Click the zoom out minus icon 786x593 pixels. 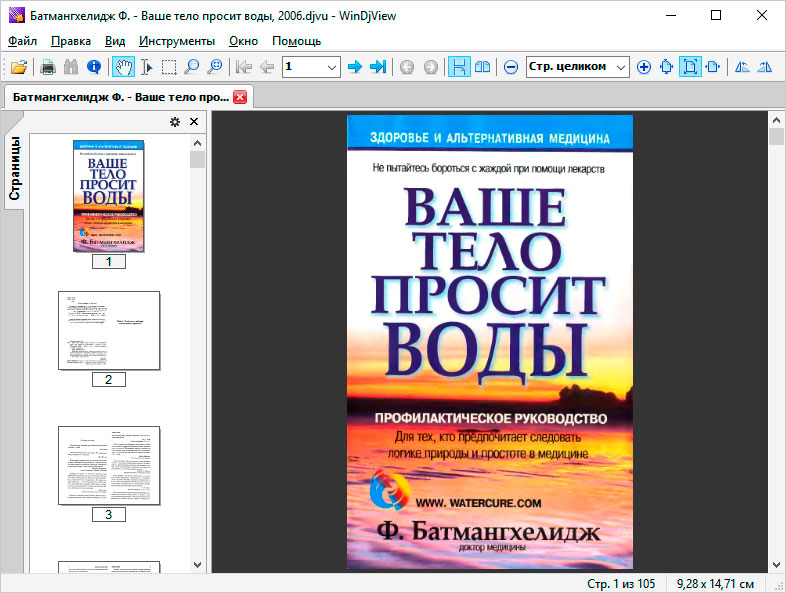[511, 67]
